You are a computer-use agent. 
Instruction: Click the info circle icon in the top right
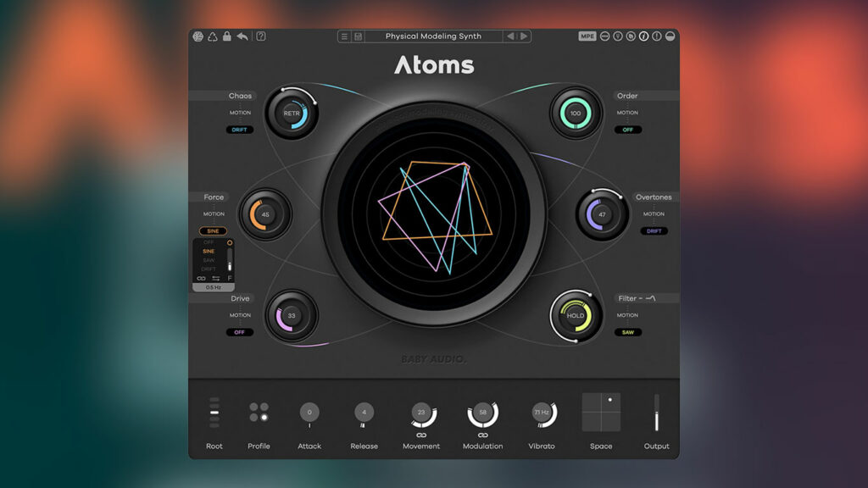click(644, 36)
